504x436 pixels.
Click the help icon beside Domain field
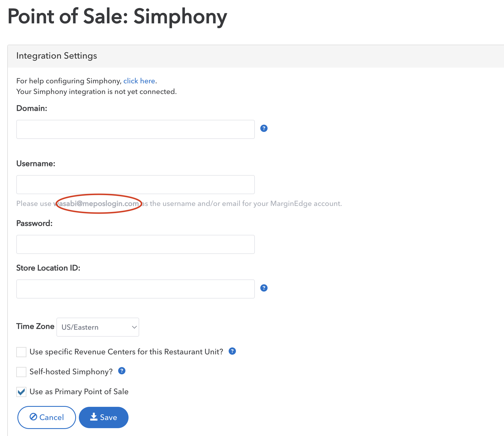click(x=264, y=128)
